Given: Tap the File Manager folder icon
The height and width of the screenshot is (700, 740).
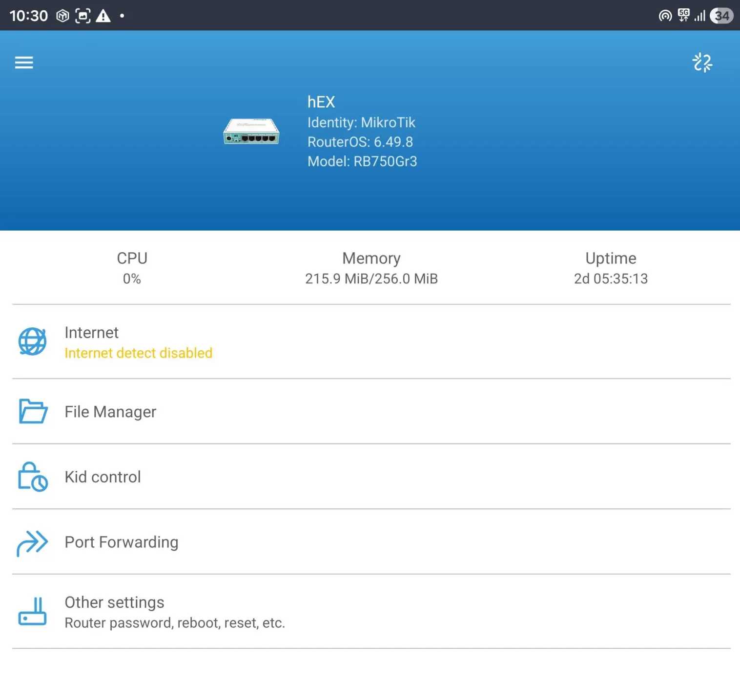Looking at the screenshot, I should [x=33, y=411].
